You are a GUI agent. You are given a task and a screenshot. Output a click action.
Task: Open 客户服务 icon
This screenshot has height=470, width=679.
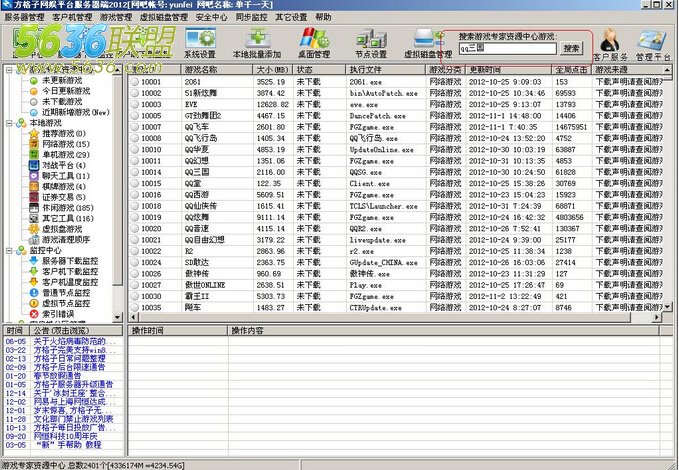coord(610,45)
